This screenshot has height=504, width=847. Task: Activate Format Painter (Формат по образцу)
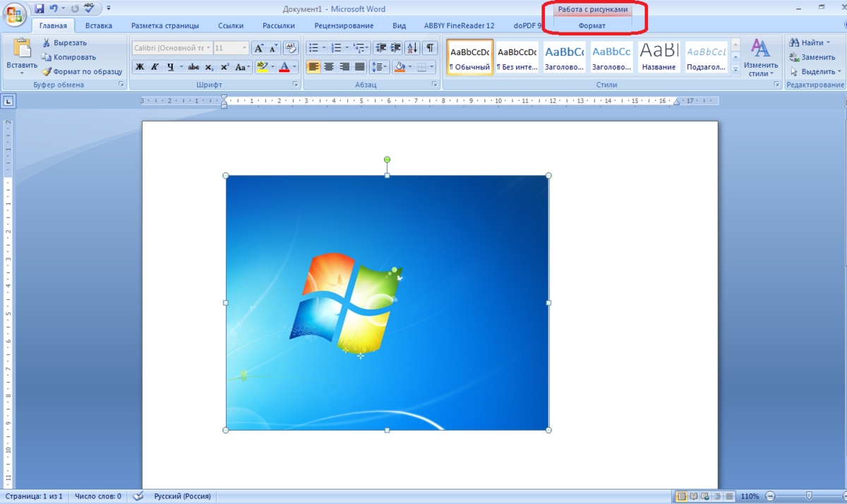tap(82, 71)
